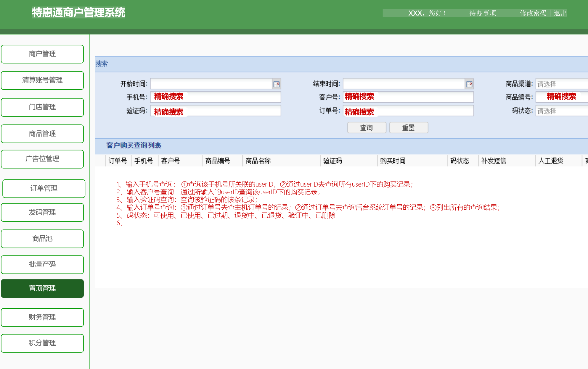Click 退出 to log out
Image resolution: width=588 pixels, height=369 pixels.
(x=560, y=13)
